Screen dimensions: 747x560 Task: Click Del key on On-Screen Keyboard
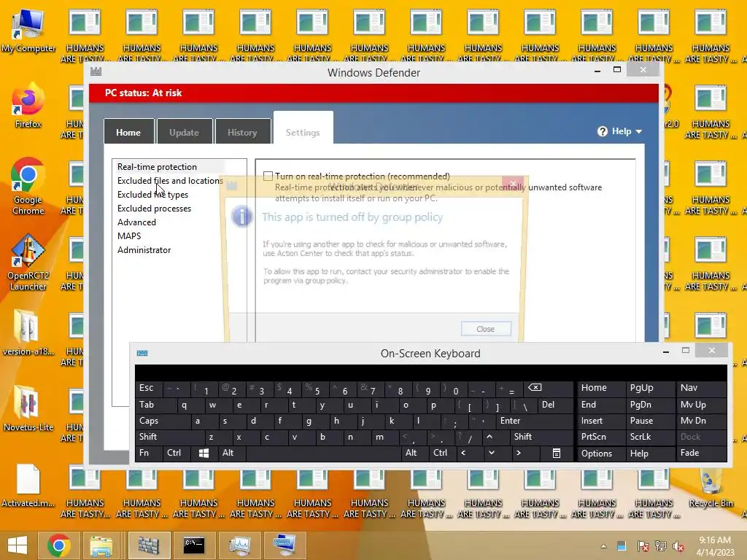pos(555,405)
